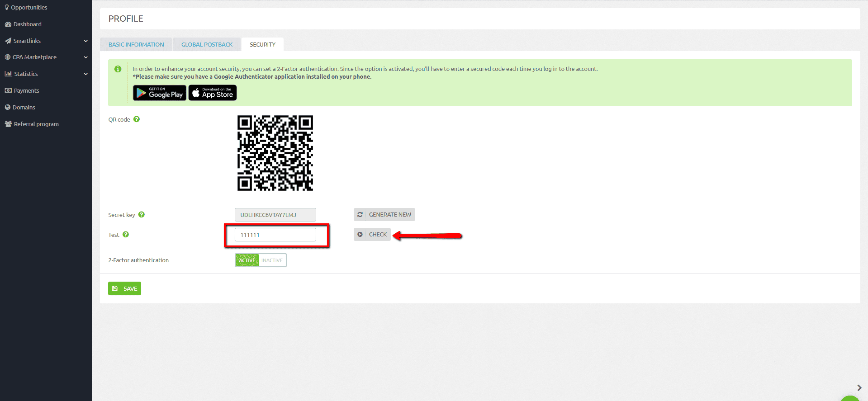Image resolution: width=868 pixels, height=401 pixels.
Task: Go to Payments in the sidebar
Action: coord(26,91)
